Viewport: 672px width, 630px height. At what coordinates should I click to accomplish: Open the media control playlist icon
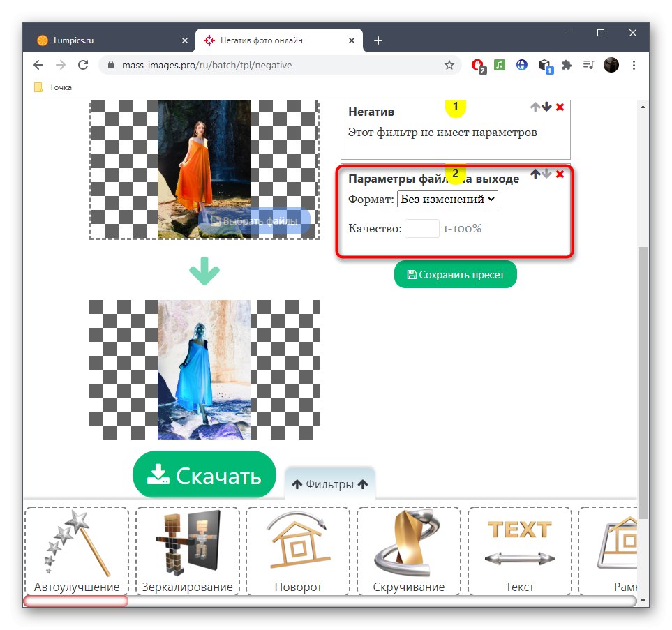pos(588,65)
